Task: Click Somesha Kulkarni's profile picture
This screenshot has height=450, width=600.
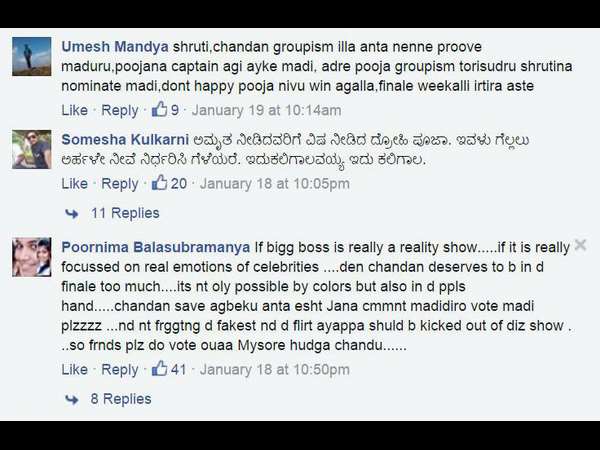Action: point(31,149)
